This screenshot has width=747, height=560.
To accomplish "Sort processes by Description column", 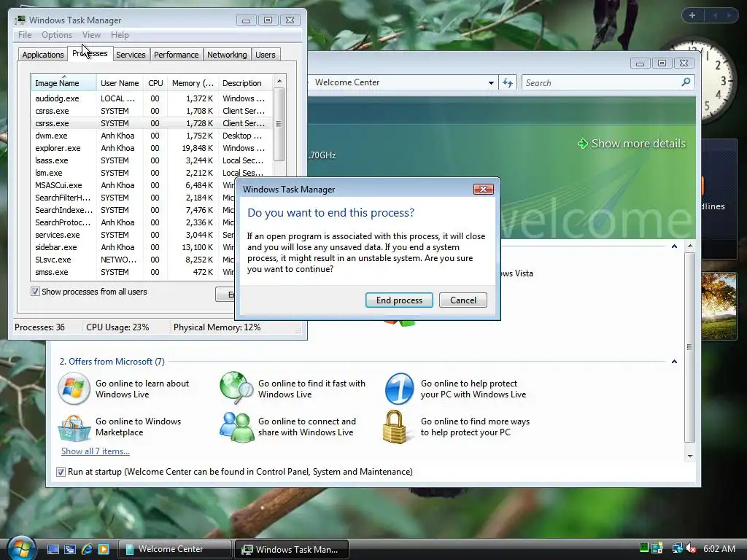I will pos(245,83).
